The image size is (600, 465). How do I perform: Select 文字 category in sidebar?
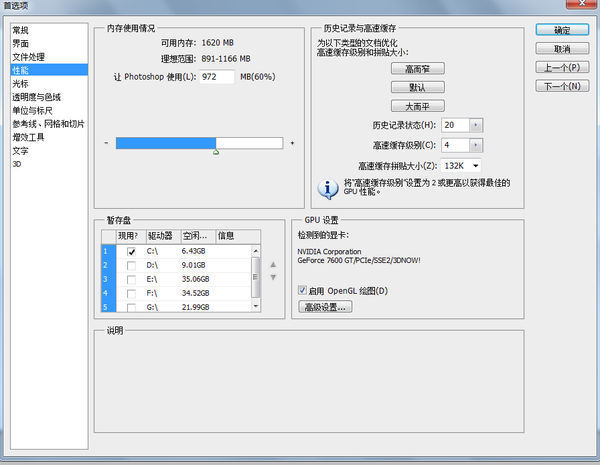click(49, 150)
